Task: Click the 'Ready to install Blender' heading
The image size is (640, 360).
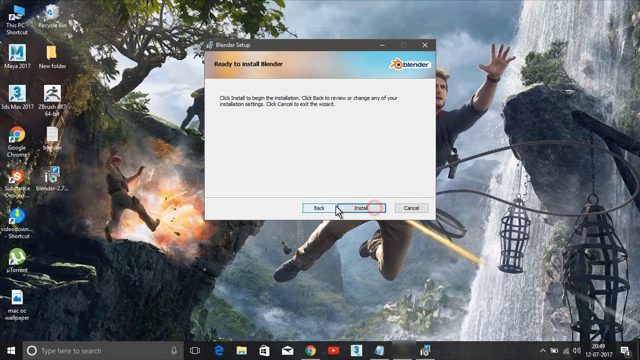Action: click(248, 64)
